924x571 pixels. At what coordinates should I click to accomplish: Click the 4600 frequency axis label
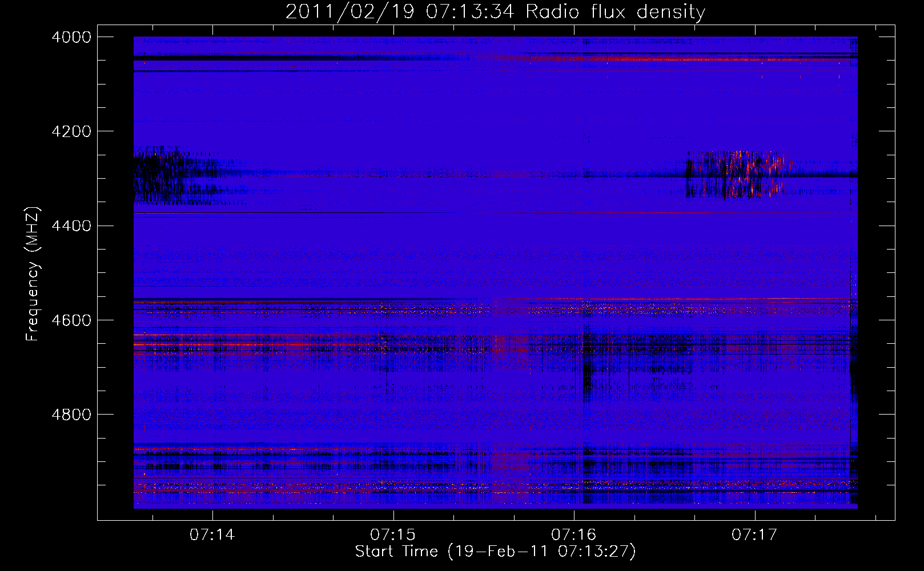[x=71, y=320]
